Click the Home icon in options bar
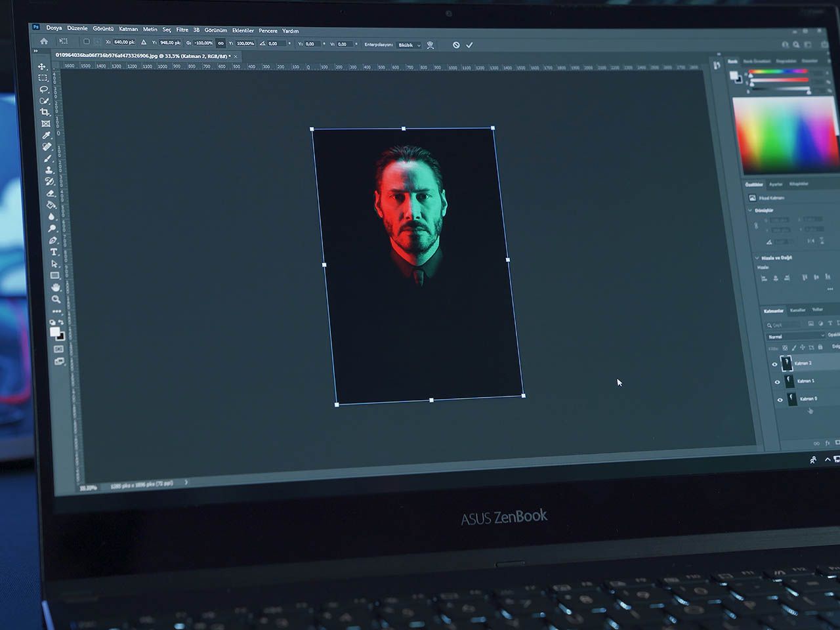The image size is (840, 630). pos(44,41)
